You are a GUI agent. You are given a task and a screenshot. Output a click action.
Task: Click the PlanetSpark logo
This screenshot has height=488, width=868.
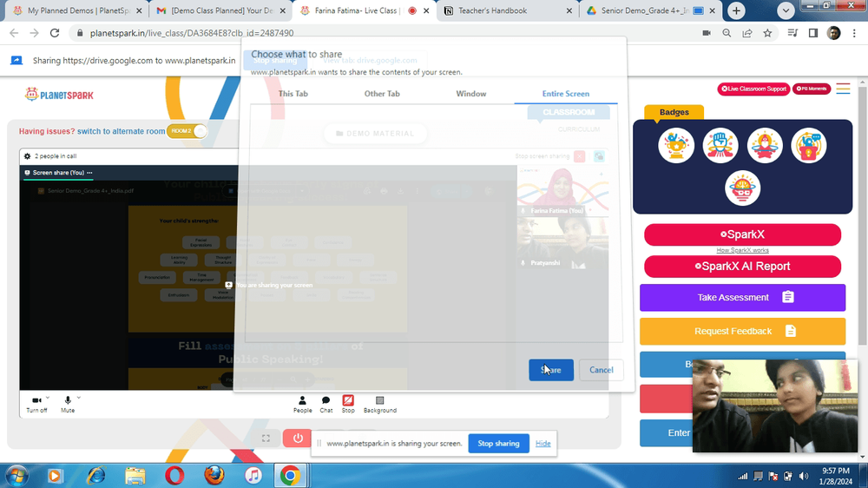pos(59,95)
